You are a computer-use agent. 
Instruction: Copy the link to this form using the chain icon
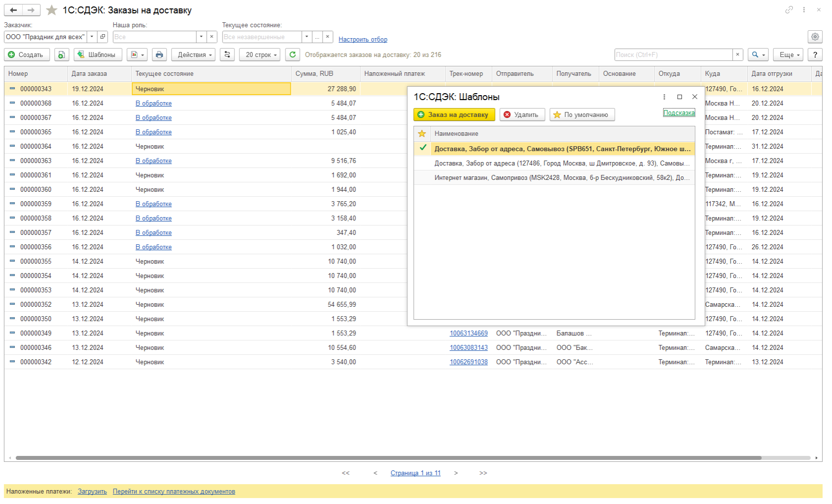tap(789, 10)
